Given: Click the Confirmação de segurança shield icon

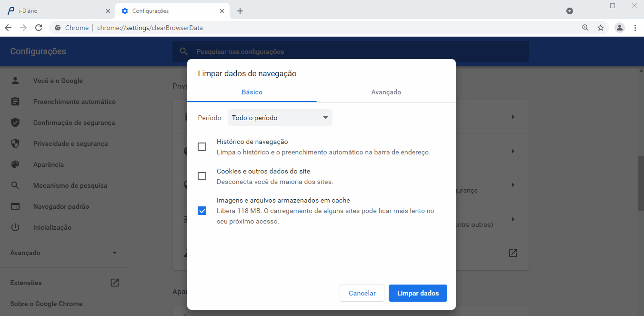Looking at the screenshot, I should pos(15,122).
